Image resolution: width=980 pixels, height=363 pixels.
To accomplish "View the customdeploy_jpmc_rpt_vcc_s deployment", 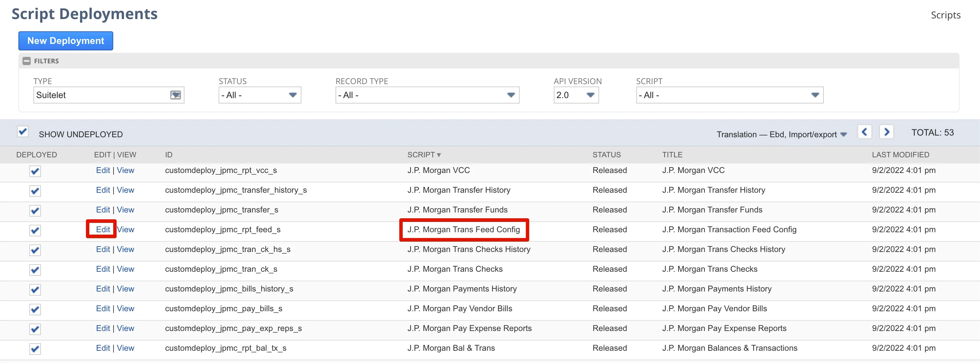I will 125,170.
